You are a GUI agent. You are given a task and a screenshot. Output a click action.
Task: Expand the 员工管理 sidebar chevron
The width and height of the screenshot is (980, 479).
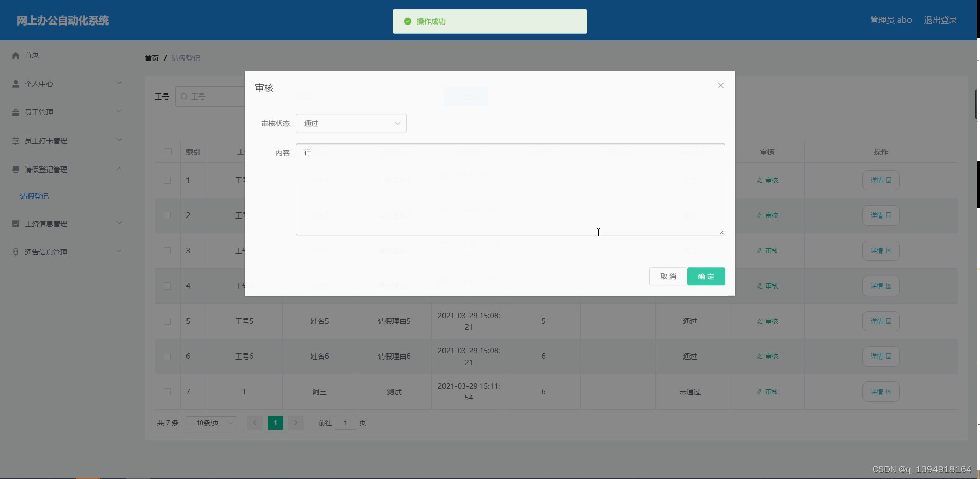coord(119,111)
